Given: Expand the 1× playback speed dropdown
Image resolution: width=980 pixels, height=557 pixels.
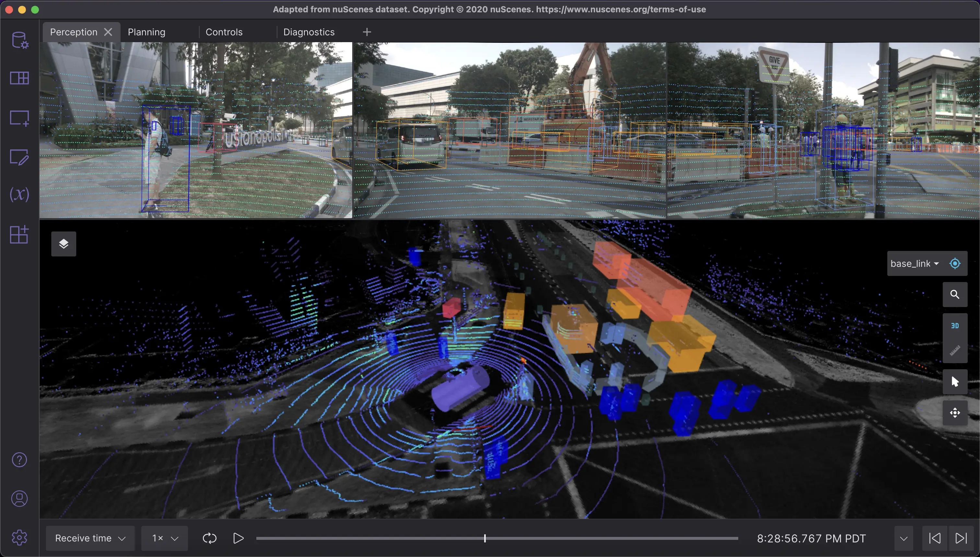Looking at the screenshot, I should point(165,538).
